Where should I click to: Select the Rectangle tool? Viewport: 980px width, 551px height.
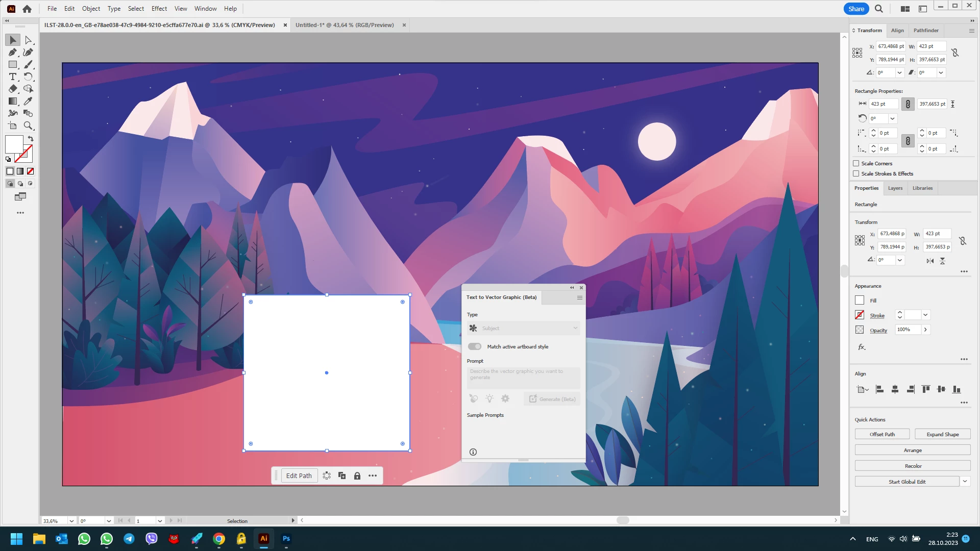point(13,64)
